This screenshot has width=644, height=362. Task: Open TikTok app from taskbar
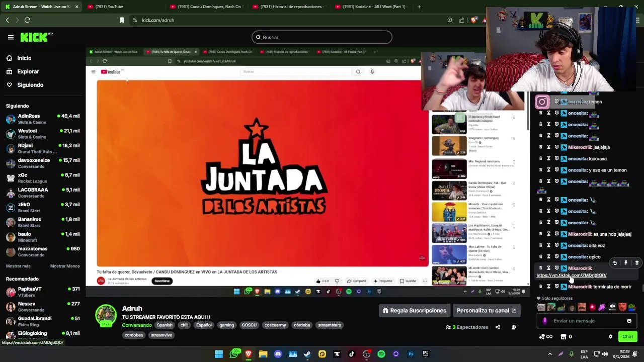tap(352, 354)
